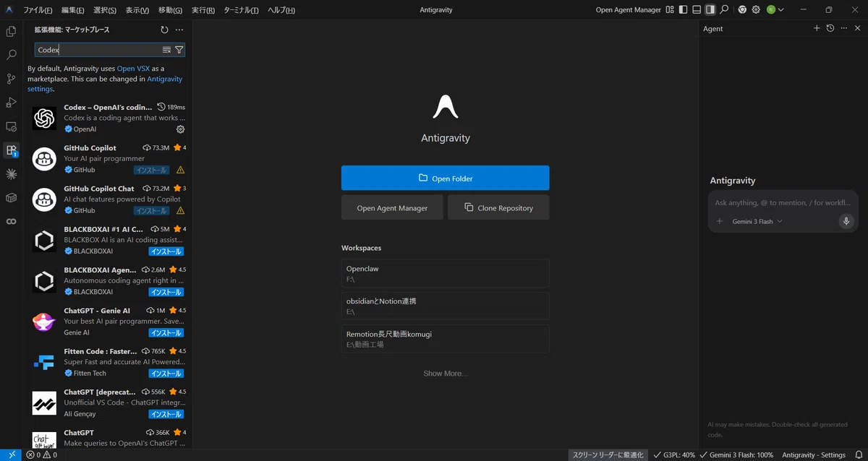Install ChatGPT - Genie AI extension

click(166, 332)
